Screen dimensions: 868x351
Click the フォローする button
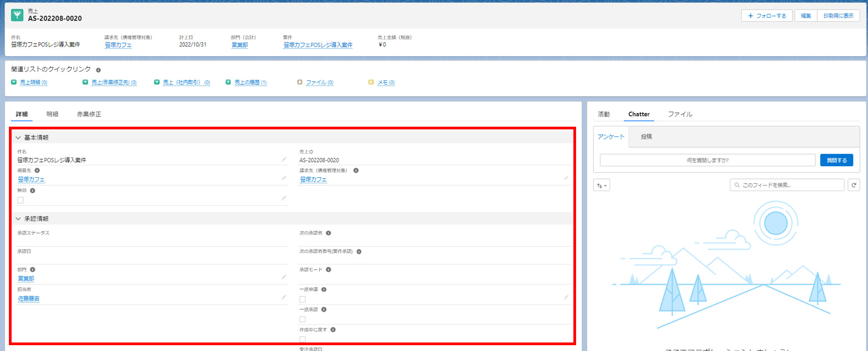767,16
